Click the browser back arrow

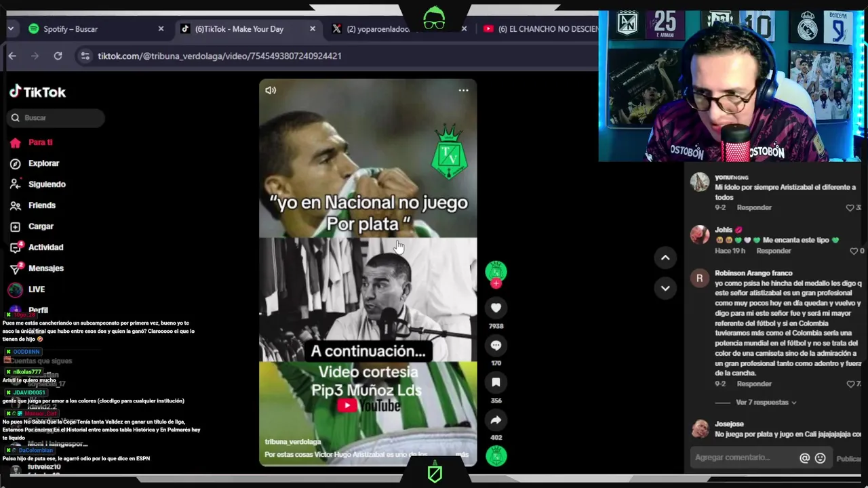click(12, 56)
